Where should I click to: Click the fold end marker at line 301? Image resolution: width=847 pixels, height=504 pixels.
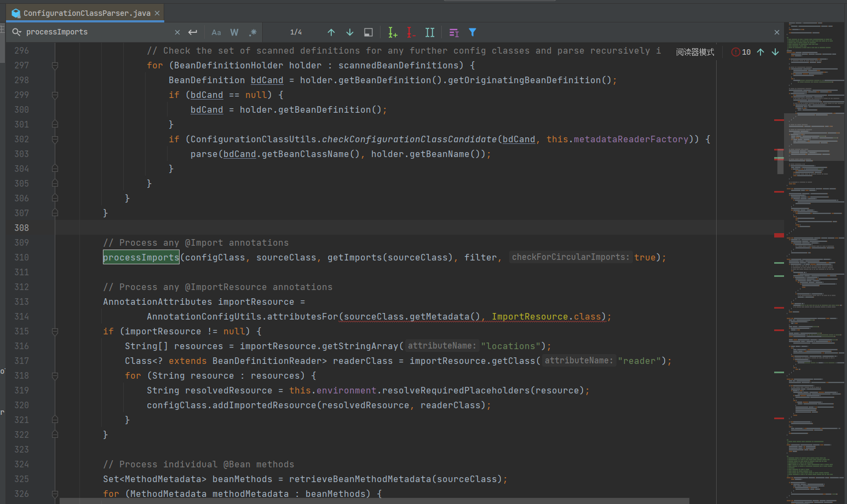55,125
